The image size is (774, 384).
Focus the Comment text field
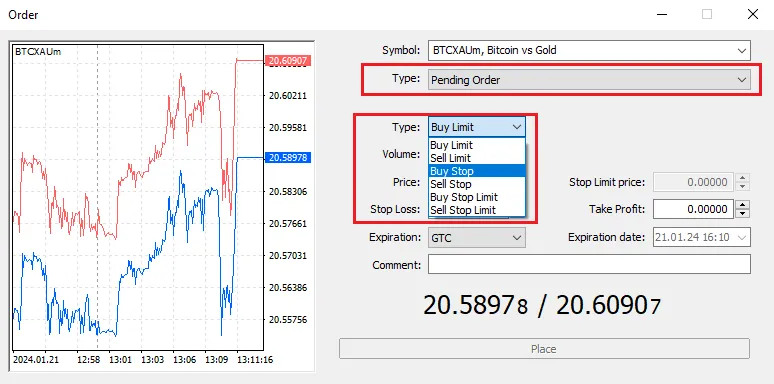tap(589, 265)
